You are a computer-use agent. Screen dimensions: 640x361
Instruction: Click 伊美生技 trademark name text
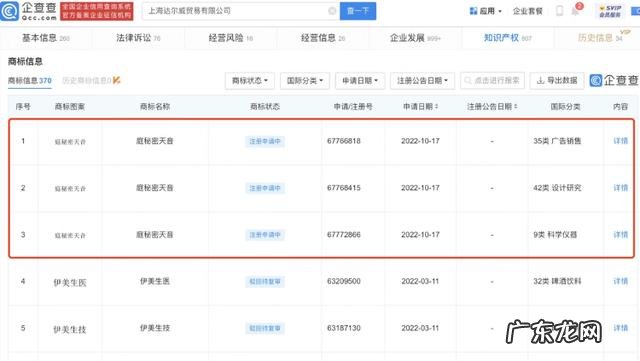point(155,328)
